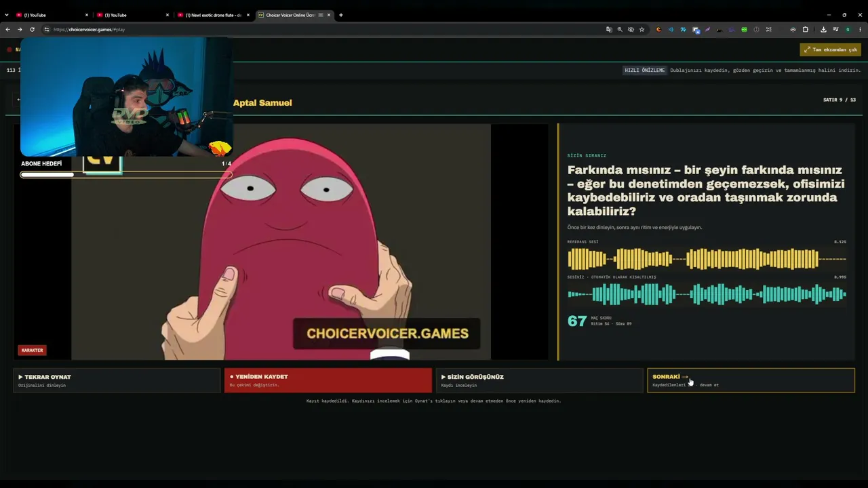
Task: Reload the current page
Action: tap(32, 29)
